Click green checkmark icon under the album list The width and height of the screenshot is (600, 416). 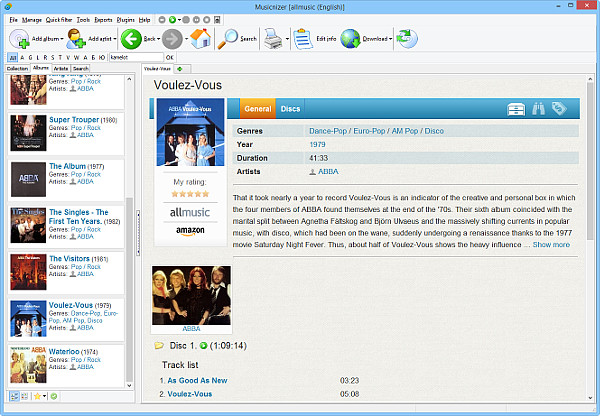pos(54,396)
